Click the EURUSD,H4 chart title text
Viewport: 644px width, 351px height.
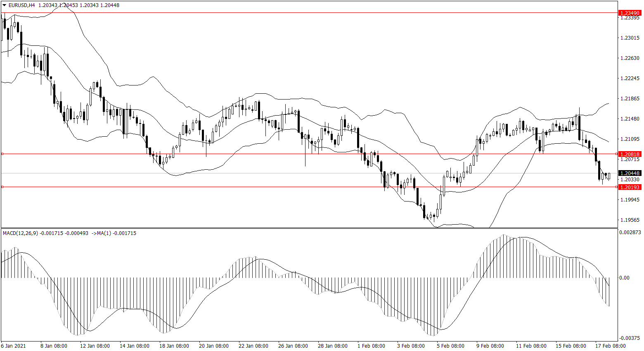(x=21, y=5)
